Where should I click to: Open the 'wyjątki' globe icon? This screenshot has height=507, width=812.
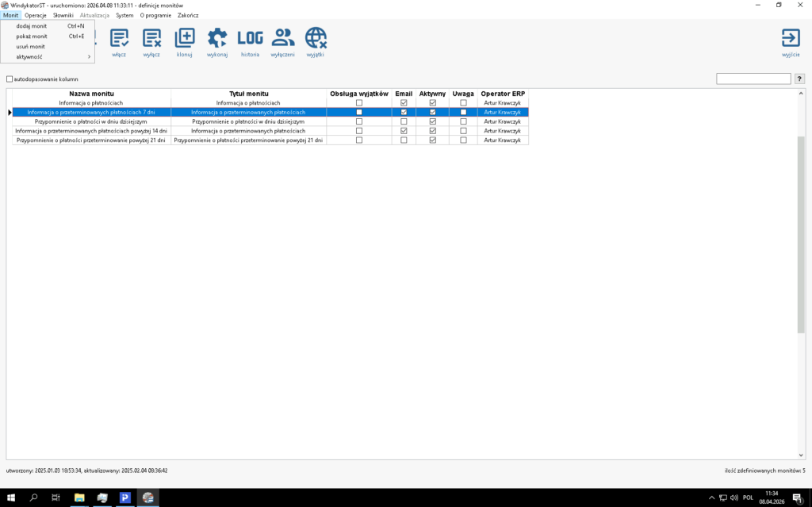coord(316,38)
